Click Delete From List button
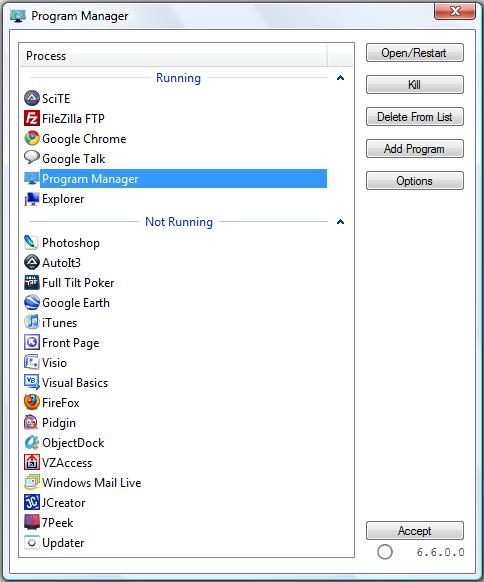 click(x=415, y=117)
